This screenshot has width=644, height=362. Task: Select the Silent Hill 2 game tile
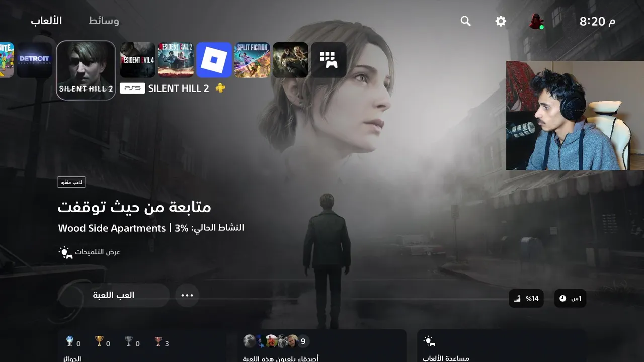(86, 70)
